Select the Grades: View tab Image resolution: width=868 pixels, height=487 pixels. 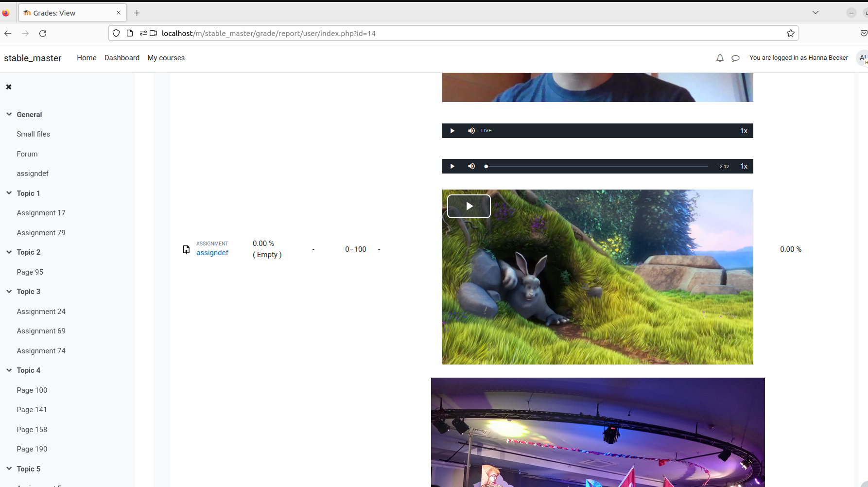pos(72,13)
